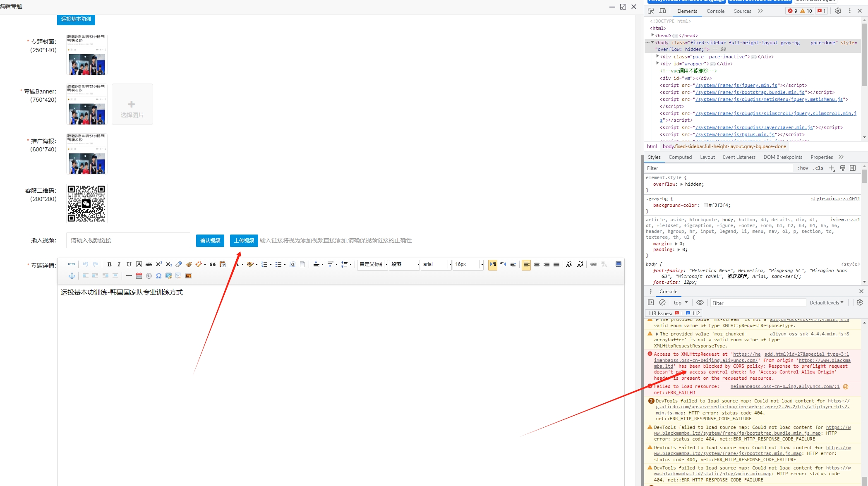The width and height of the screenshot is (868, 486).
Task: Expand the head element in DOM tree
Action: point(652,36)
